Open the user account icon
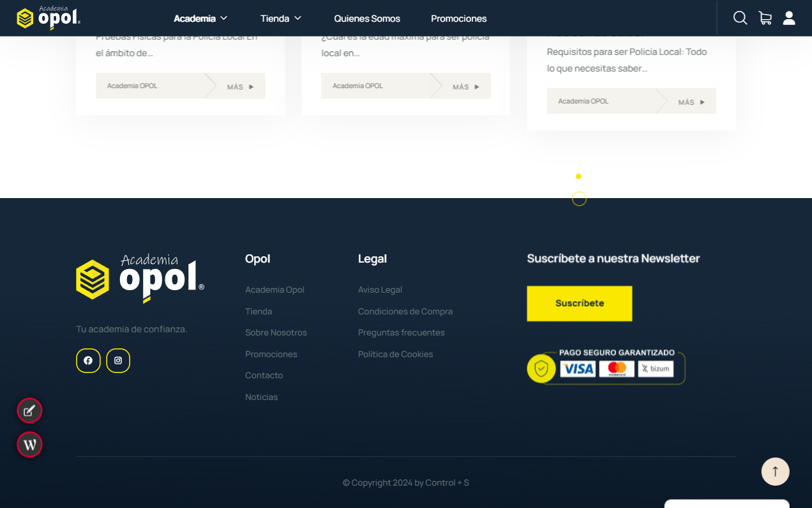Image resolution: width=812 pixels, height=508 pixels. [x=789, y=18]
